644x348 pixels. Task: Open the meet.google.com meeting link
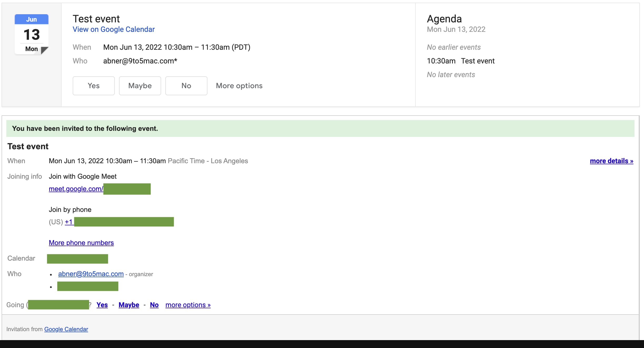76,189
